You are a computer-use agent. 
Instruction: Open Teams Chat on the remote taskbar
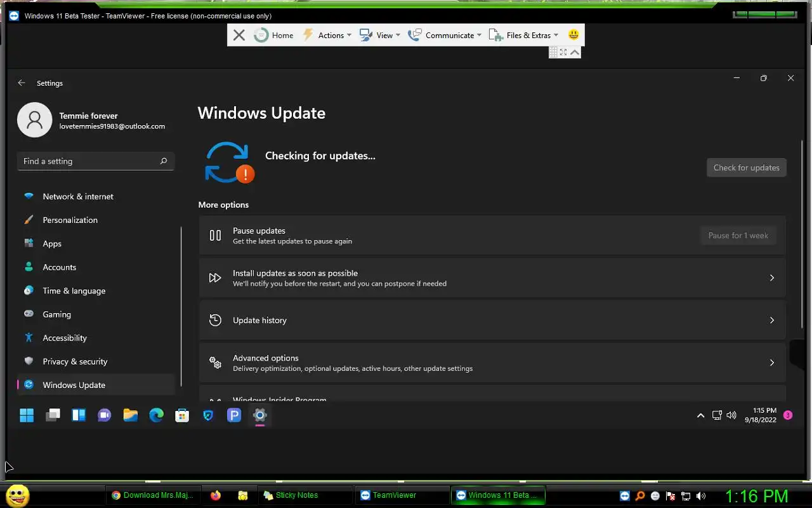click(105, 415)
